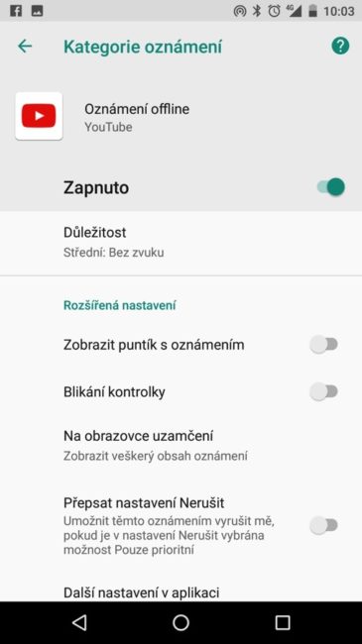362x644 pixels.
Task: Turn off the Zapnuto toggle
Action: click(330, 187)
